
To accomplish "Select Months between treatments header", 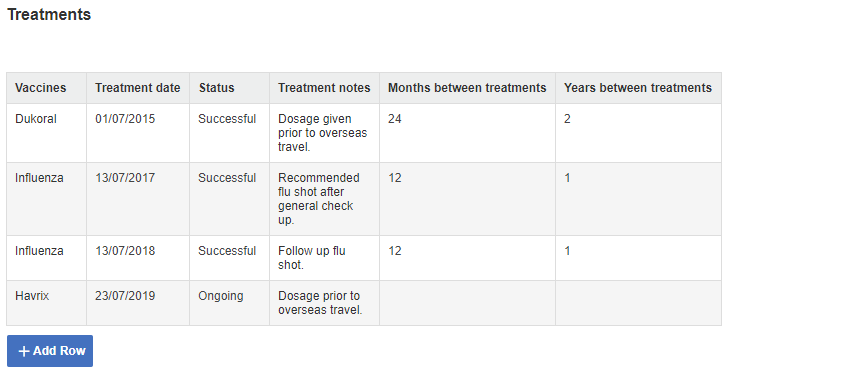I will 467,88.
